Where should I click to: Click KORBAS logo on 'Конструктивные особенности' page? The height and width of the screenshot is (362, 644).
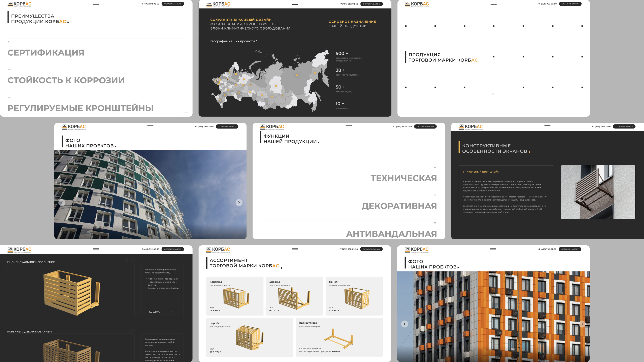coord(471,127)
